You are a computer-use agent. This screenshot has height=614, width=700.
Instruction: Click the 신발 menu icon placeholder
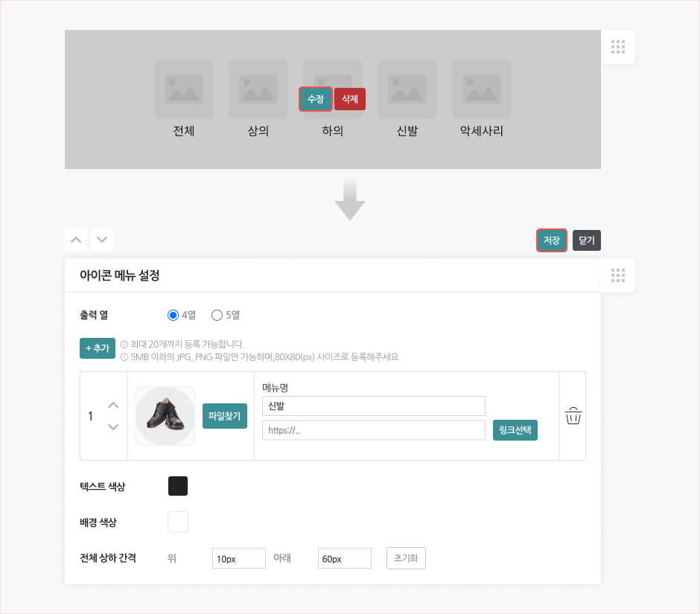click(407, 89)
